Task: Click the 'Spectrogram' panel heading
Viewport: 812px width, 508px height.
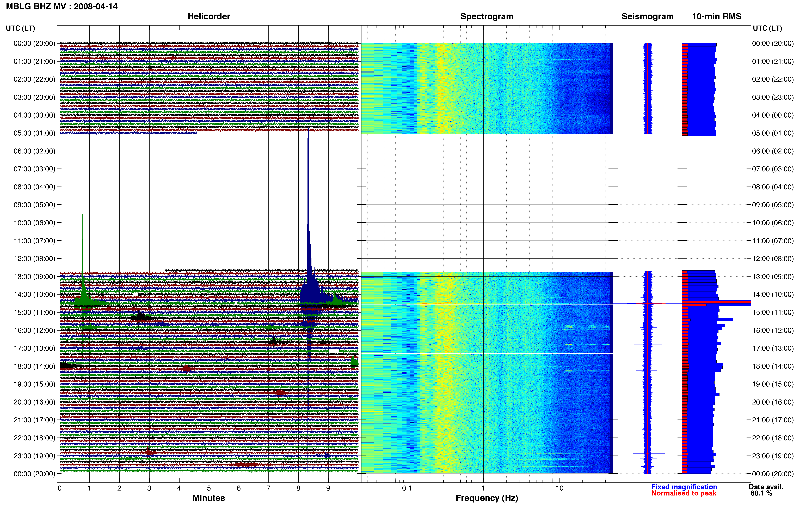Action: [487, 16]
